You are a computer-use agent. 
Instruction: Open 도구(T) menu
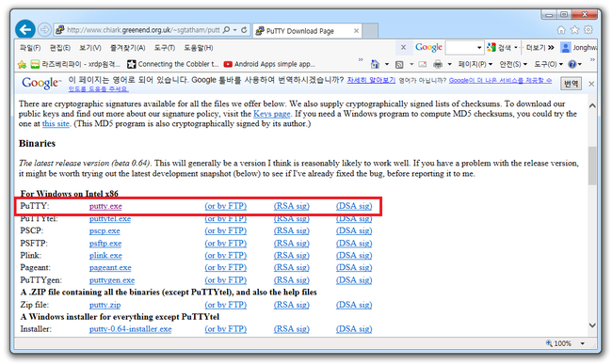[165, 48]
